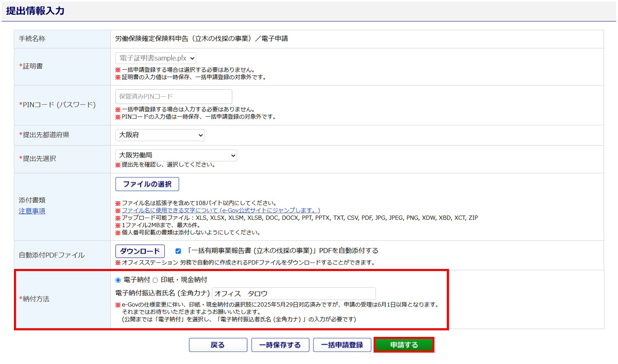Open the 注意事項 link under 添付書類
This screenshot has height=364, width=618.
pos(32,211)
